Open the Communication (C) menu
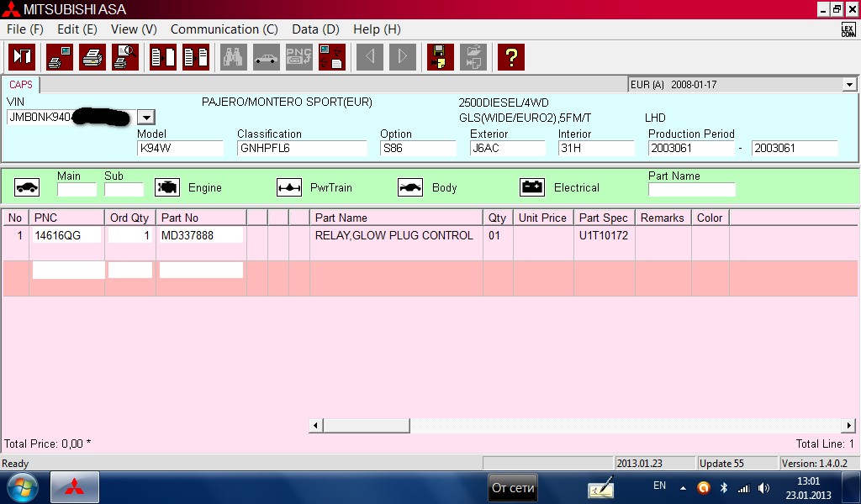Viewport: 861px width, 504px height. 224,29
